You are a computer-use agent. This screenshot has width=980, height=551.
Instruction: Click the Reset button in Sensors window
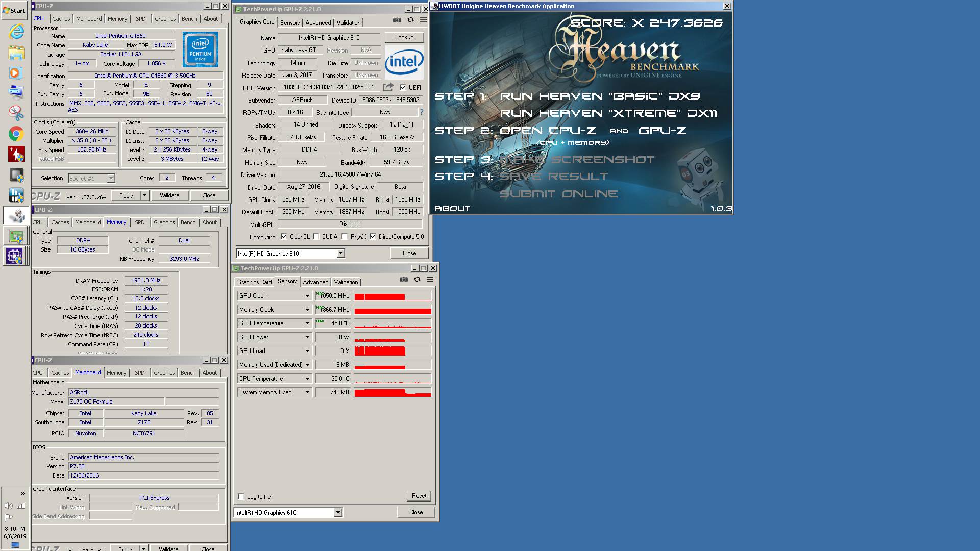click(x=419, y=496)
